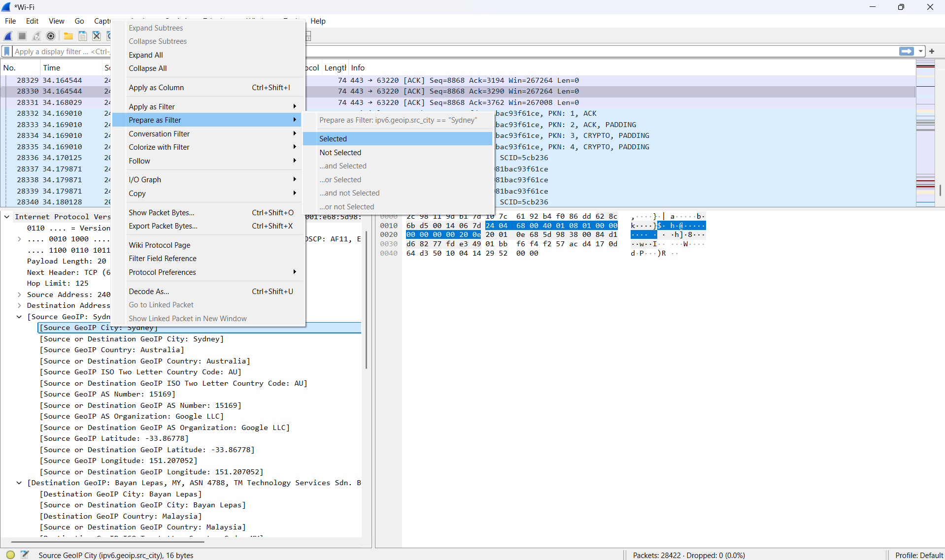
Task: Expand the Source Address tree node
Action: point(19,295)
